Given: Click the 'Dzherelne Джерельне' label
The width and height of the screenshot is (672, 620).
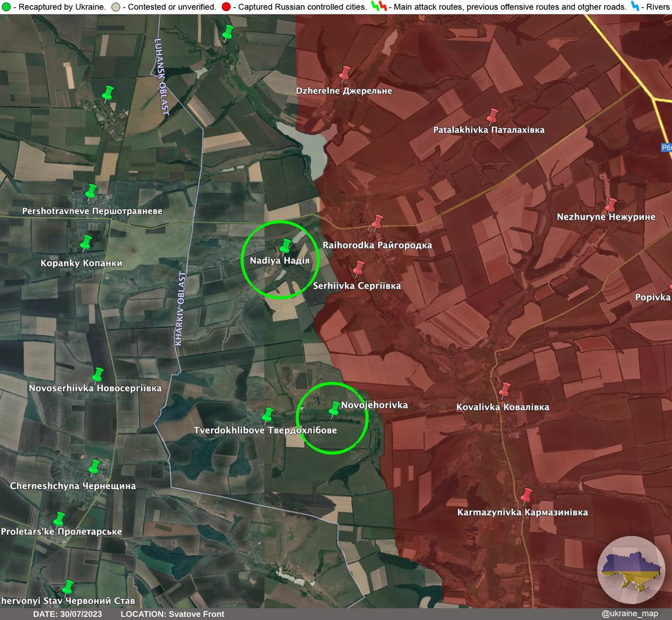Looking at the screenshot, I should click(x=344, y=91).
